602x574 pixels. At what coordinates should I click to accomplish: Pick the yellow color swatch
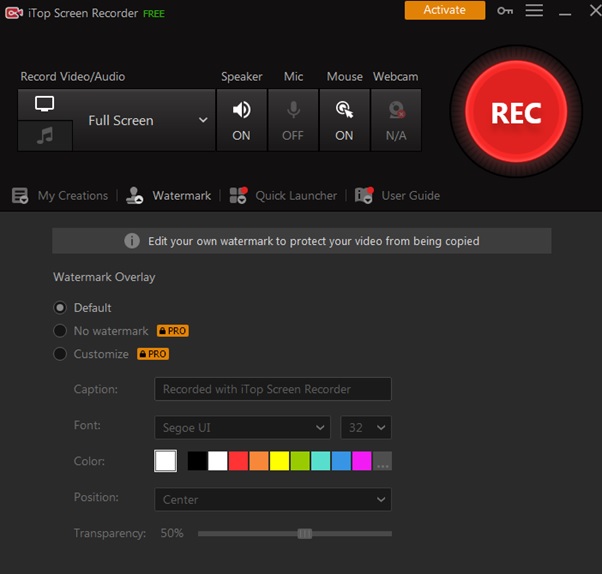[x=280, y=461]
